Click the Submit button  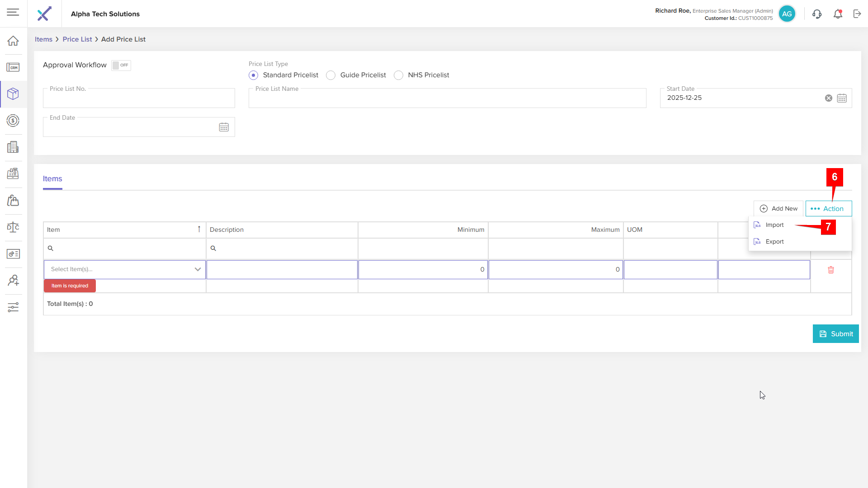coord(835,334)
